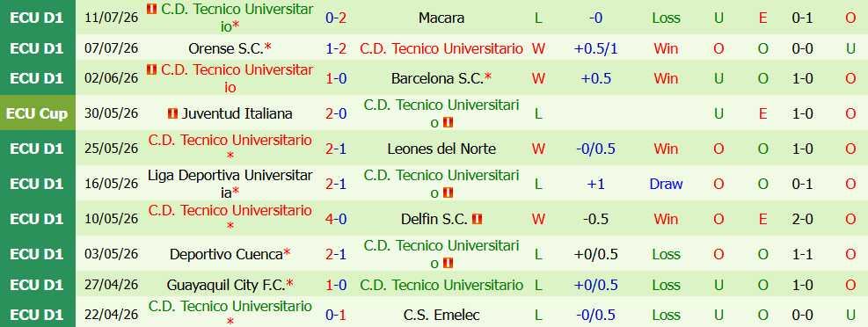This screenshot has height=327, width=868.
Task: Select the Barcelona S.C. team link
Action: point(437,78)
